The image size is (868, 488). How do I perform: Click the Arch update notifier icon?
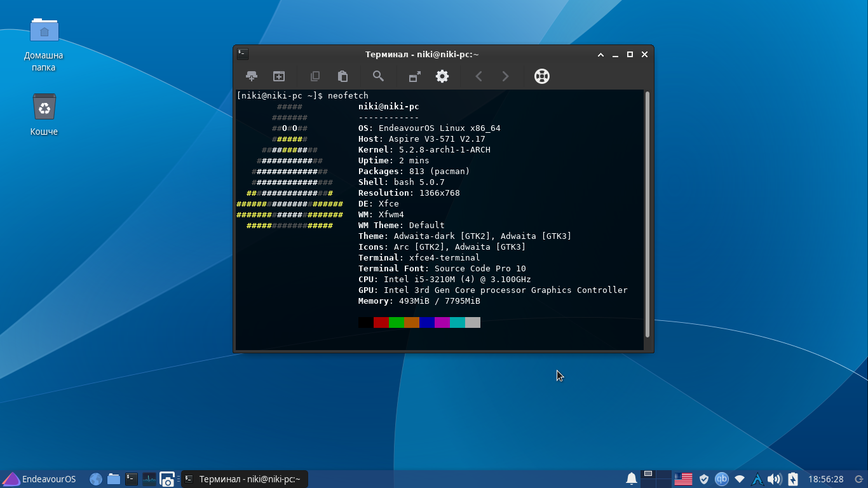pyautogui.click(x=757, y=479)
